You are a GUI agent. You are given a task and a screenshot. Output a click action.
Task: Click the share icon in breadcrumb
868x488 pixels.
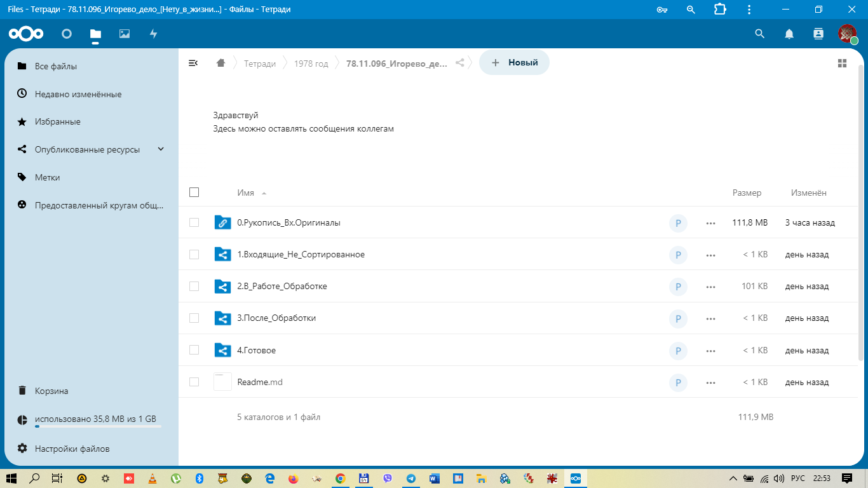point(460,63)
